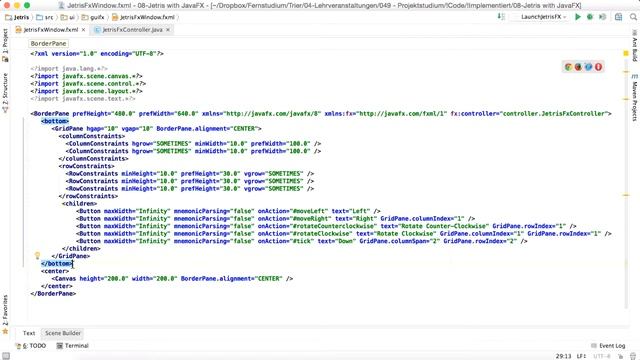Viewport: 640px width, 360px height.
Task: Click the <Canvas height="200.0"> line
Action: click(172, 278)
